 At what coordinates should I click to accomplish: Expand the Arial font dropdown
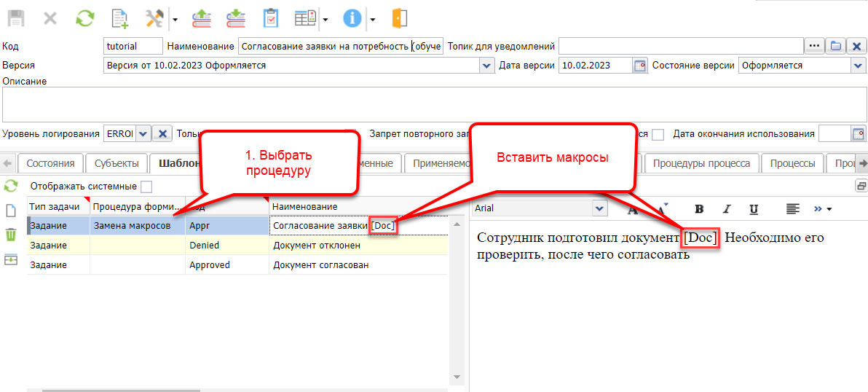599,209
